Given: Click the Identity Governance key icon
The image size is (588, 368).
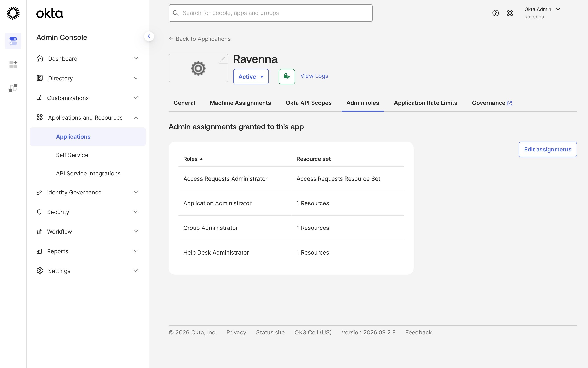Looking at the screenshot, I should tap(39, 193).
